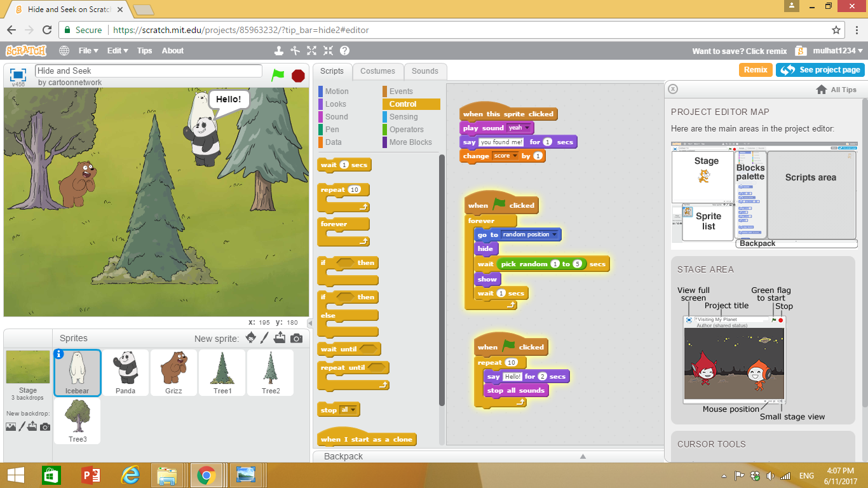The height and width of the screenshot is (488, 868).
Task: Upload sprite from file
Action: click(x=280, y=338)
